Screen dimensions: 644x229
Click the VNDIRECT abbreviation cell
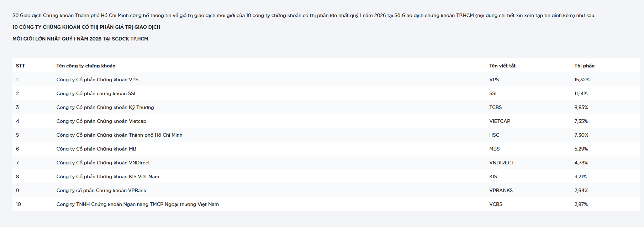(501, 163)
